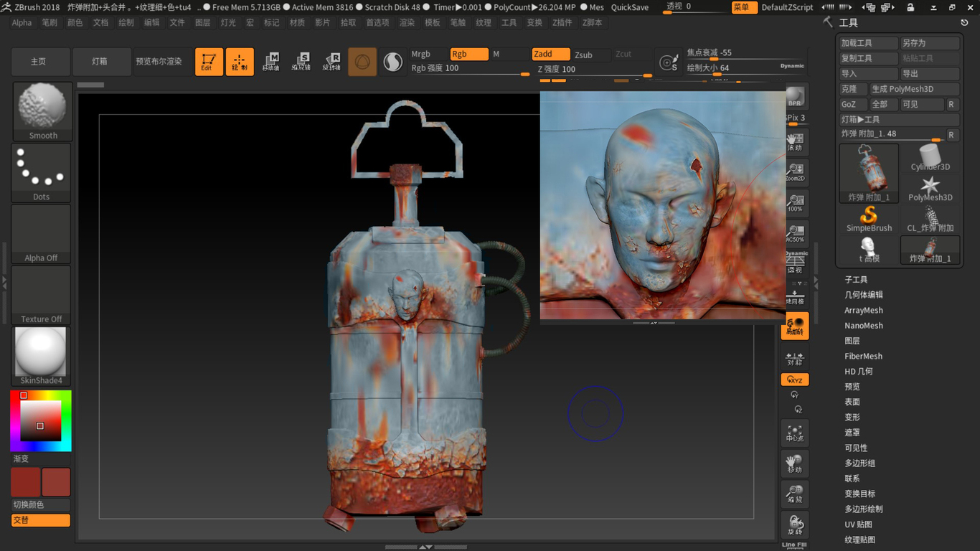
Task: Open the 笔刷 (Brush) menu
Action: click(x=50, y=23)
